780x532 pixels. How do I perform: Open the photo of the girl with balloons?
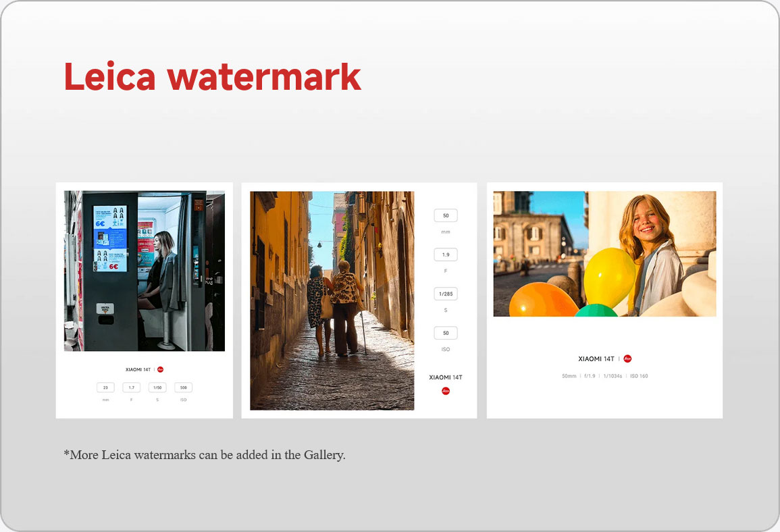(x=604, y=254)
